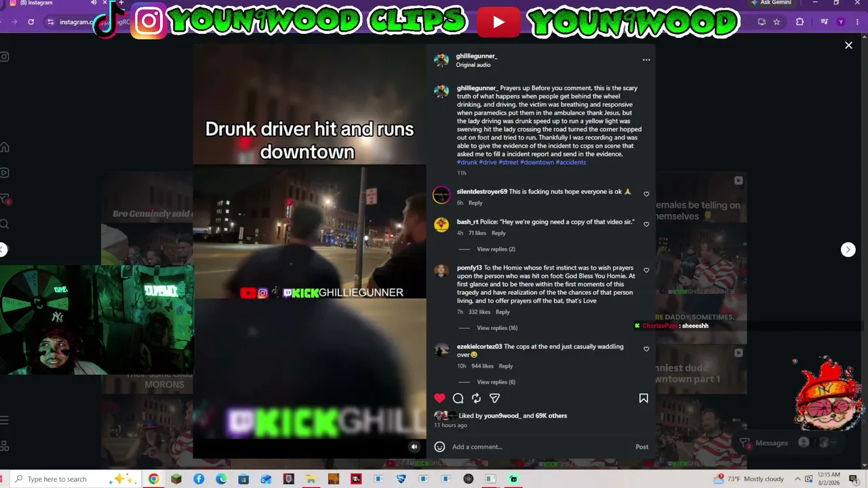Click ghilliegunner_ avatar in post header
The image size is (868, 488).
point(441,60)
